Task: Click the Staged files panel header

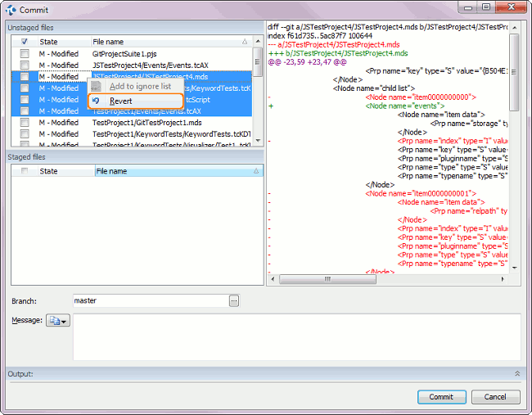Action: [x=135, y=157]
